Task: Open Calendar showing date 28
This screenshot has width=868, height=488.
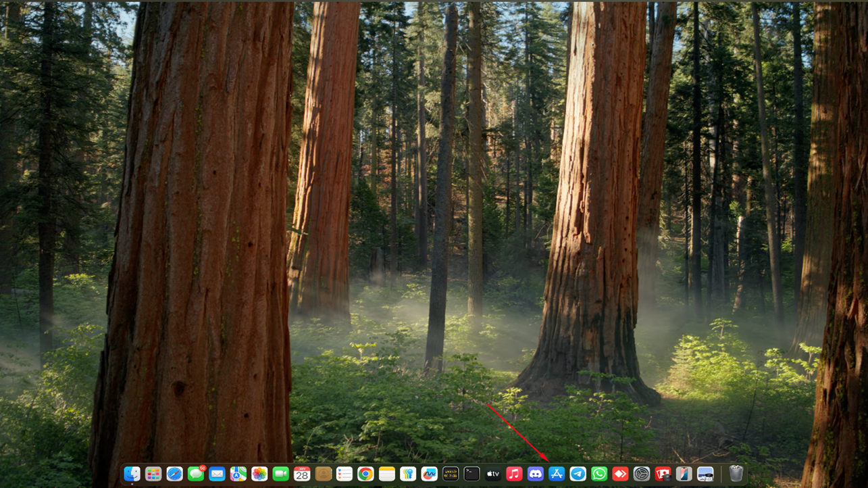Action: coord(302,474)
